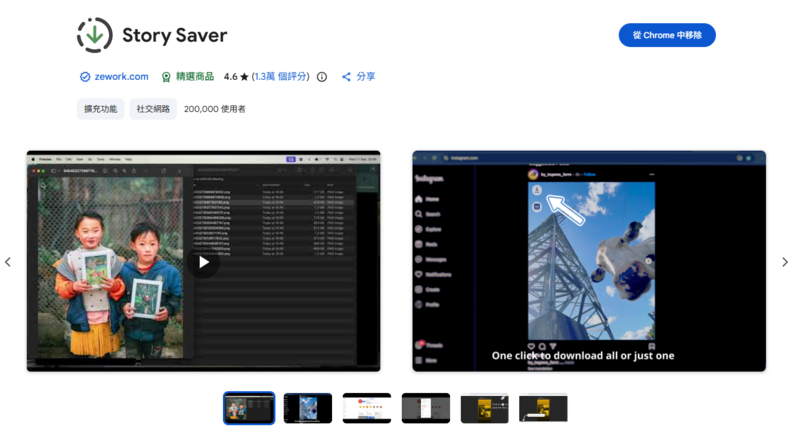800x446 pixels.
Task: Click the share icon beside 分享
Action: [346, 77]
